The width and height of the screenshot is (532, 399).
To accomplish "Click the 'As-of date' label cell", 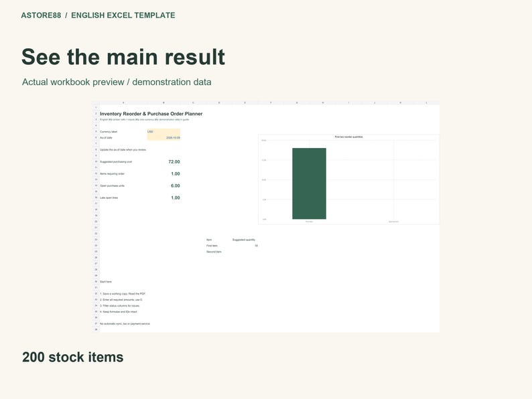I will click(106, 138).
